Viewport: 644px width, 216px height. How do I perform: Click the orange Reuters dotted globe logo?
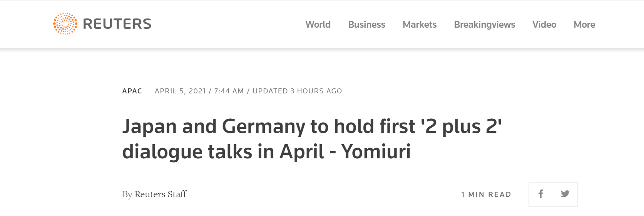tap(65, 23)
